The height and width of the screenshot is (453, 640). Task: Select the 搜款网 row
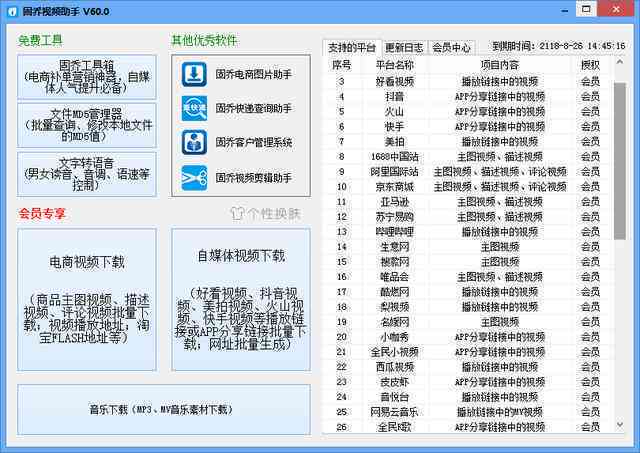(467, 262)
